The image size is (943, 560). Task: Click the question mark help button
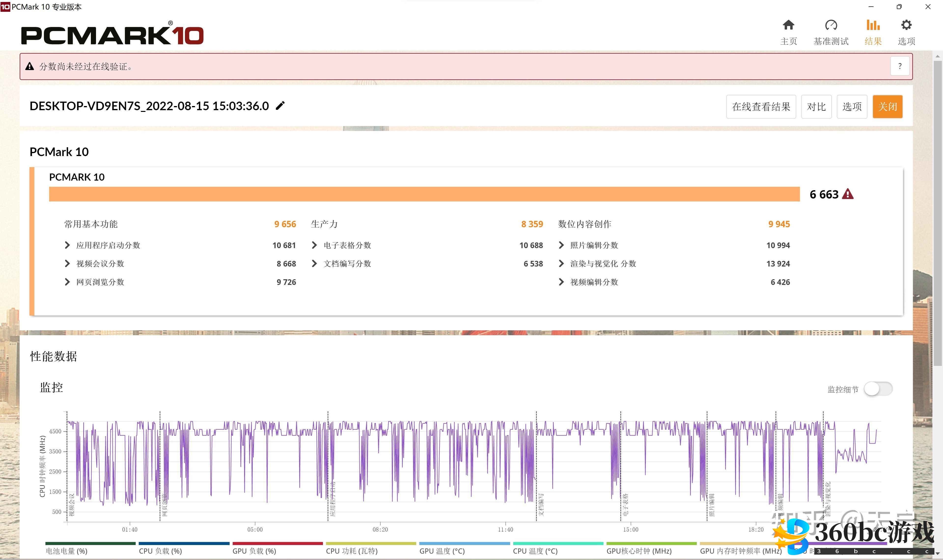900,67
